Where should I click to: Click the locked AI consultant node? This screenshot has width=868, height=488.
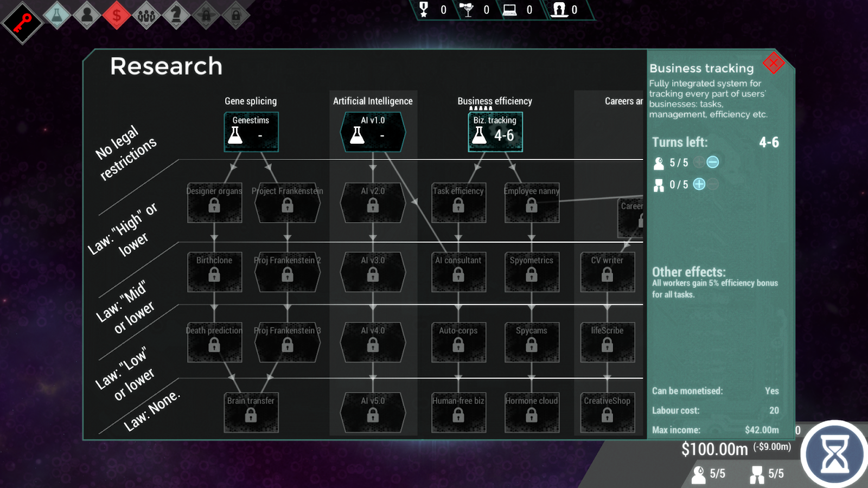(x=458, y=272)
